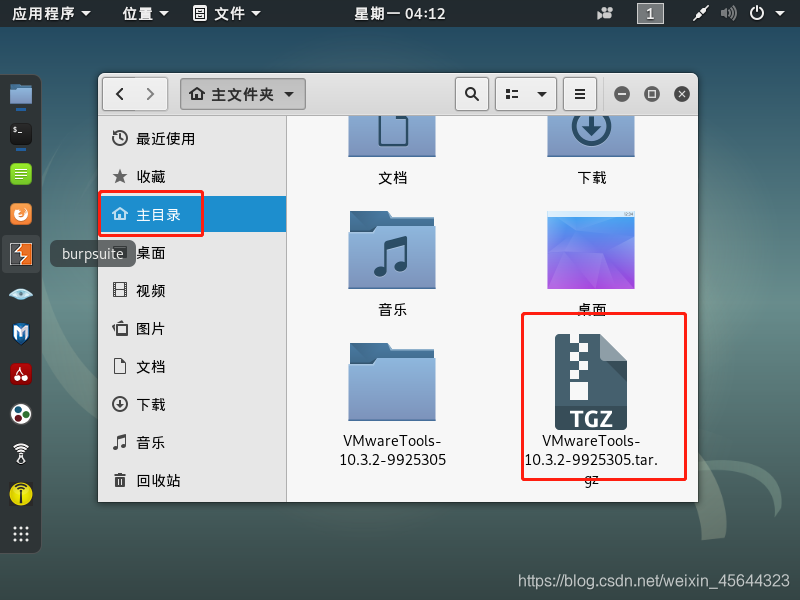
Task: Minimize the file manager window
Action: pos(621,94)
